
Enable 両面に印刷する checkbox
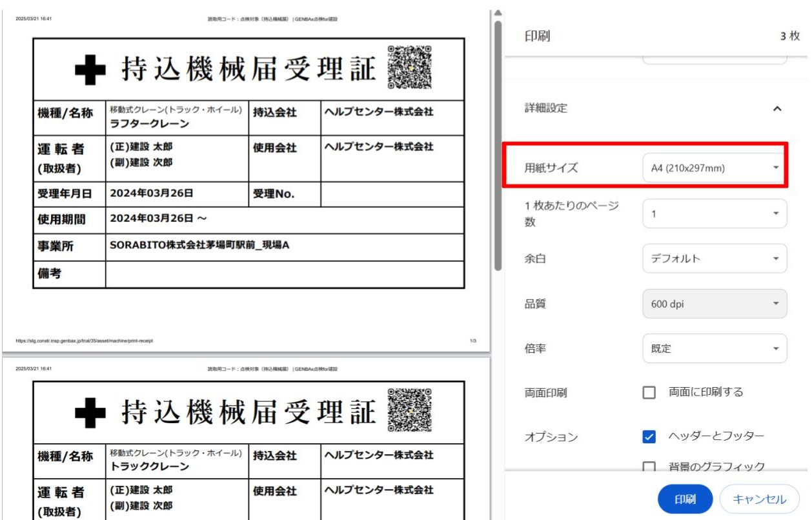point(649,392)
